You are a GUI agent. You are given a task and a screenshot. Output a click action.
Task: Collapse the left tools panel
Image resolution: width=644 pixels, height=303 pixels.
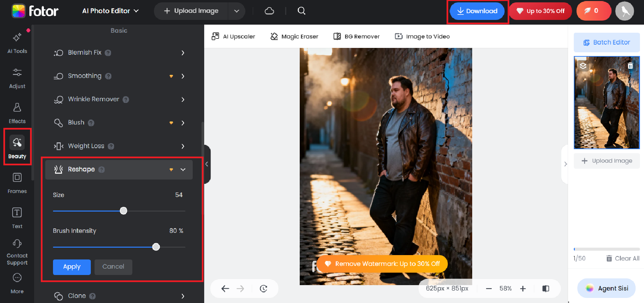coord(207,164)
